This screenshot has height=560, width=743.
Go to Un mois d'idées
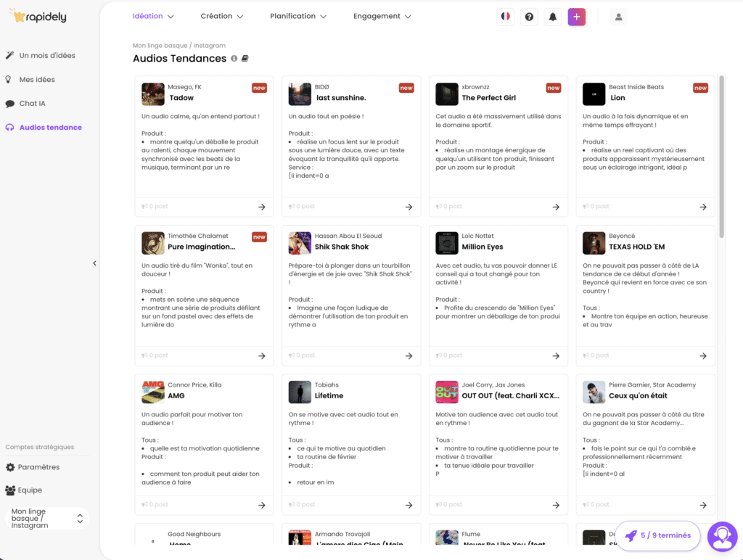pos(46,55)
